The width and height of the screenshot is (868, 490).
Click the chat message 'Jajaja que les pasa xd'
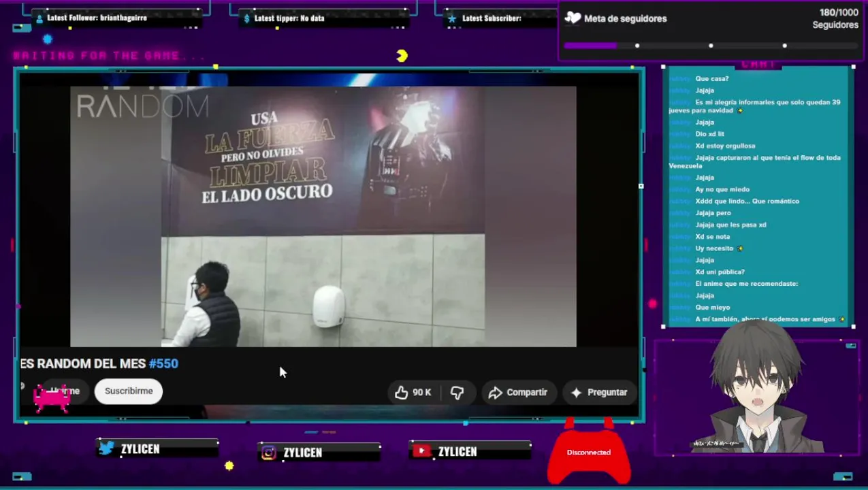coord(730,225)
